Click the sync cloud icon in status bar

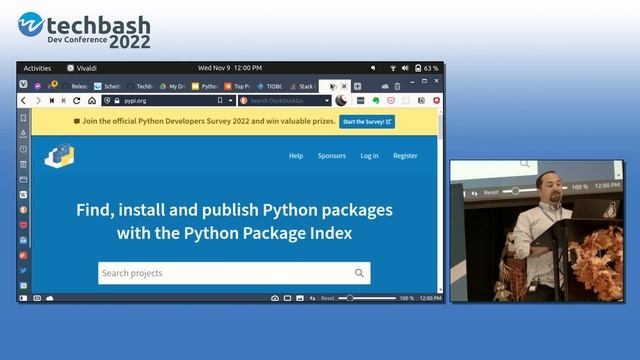49,298
